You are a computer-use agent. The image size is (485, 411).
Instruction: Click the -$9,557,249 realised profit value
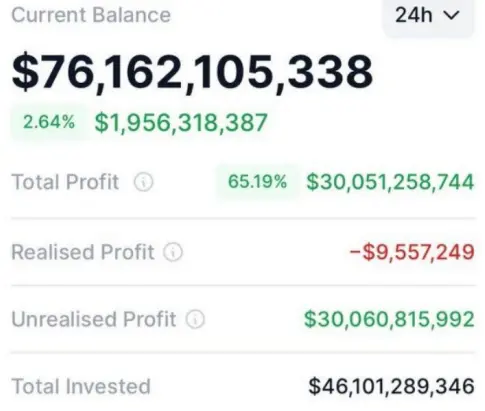click(x=412, y=252)
